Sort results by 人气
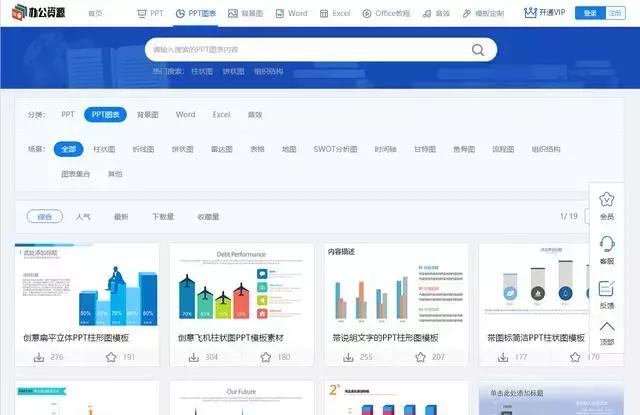Screen dimensions: 640x415 point(83,217)
